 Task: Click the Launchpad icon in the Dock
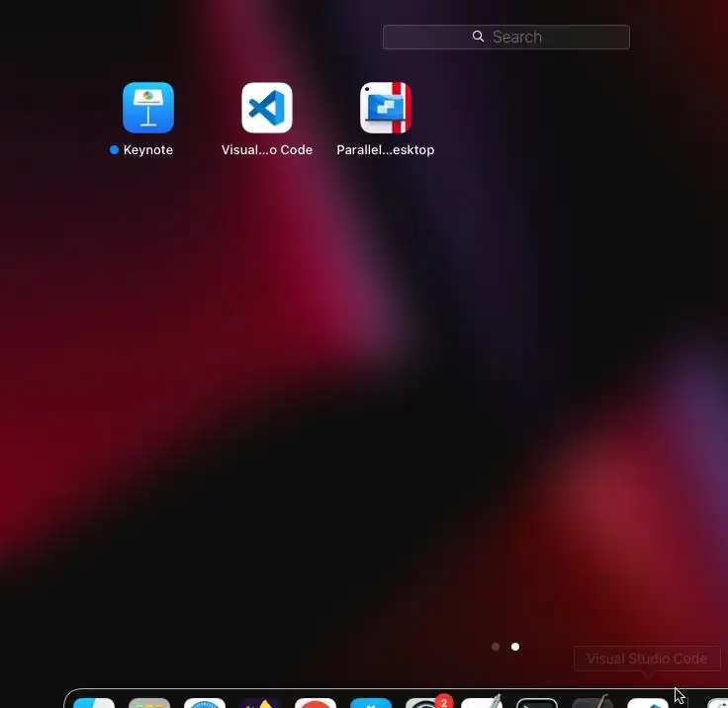point(149,702)
